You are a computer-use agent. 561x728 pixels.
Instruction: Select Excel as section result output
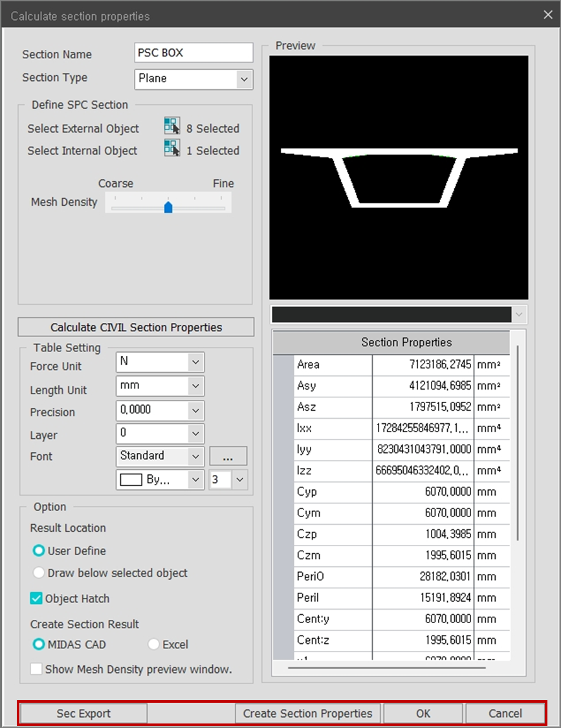(x=153, y=645)
